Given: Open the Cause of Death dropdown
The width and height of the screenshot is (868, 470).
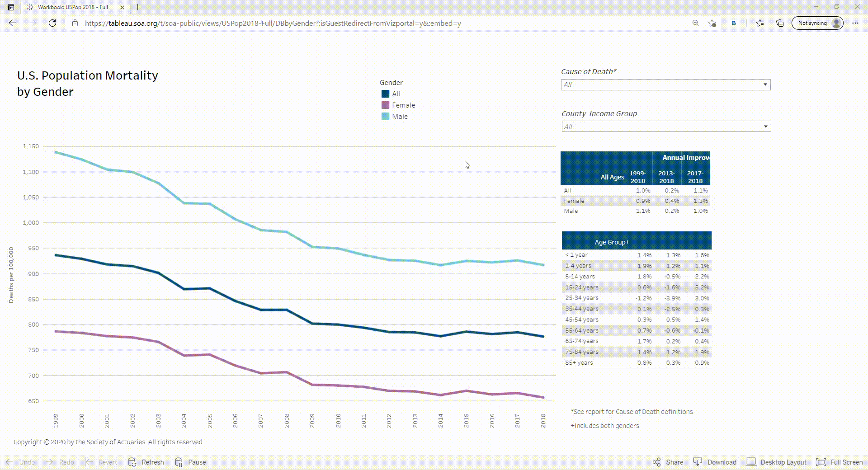Looking at the screenshot, I should coord(764,85).
